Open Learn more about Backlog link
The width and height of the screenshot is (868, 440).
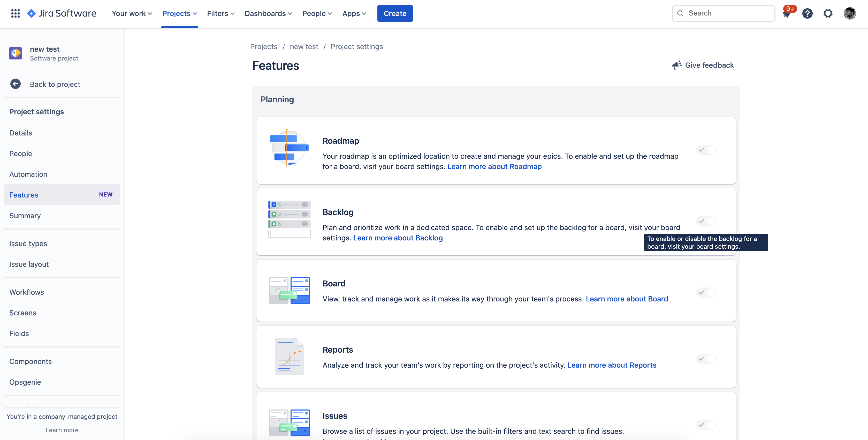pyautogui.click(x=398, y=238)
